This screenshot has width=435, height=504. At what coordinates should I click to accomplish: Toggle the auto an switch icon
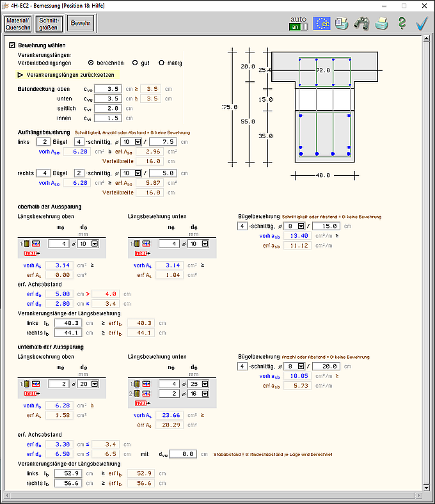click(299, 23)
